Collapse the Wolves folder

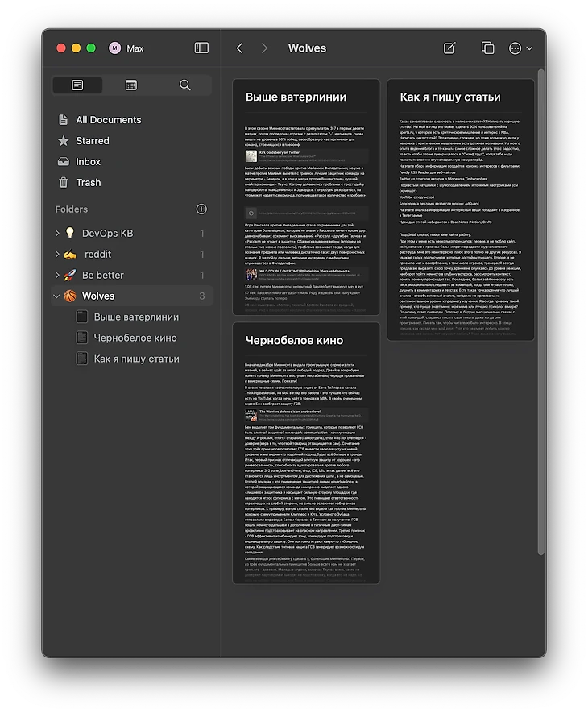tap(57, 296)
